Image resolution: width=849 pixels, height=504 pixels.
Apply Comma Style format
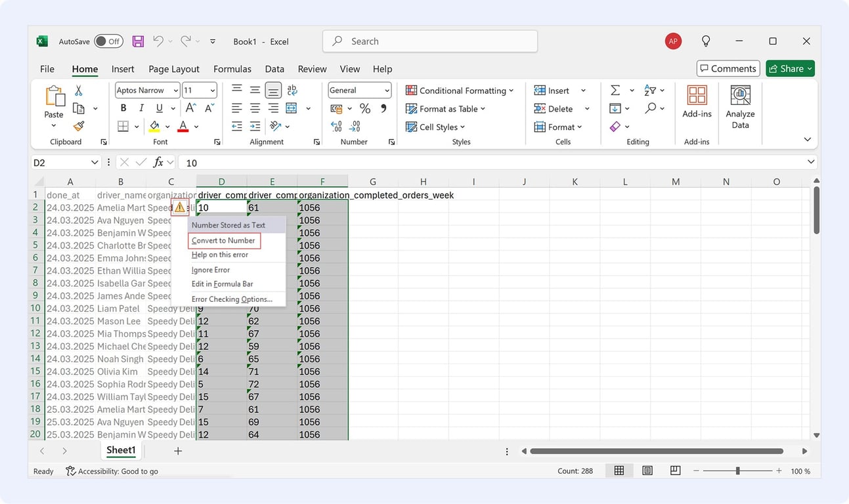click(x=383, y=108)
